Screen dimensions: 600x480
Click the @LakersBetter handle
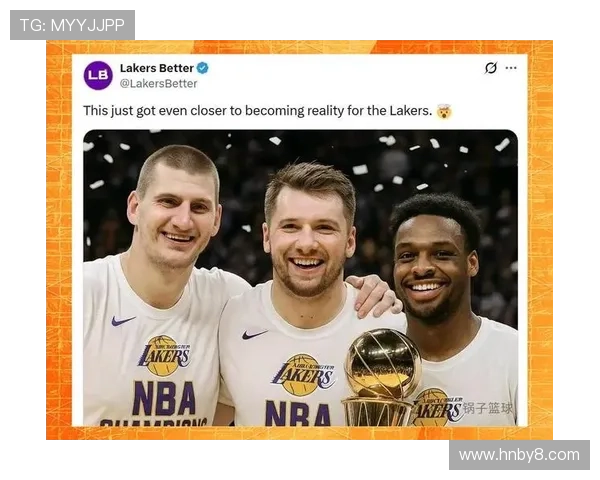[x=158, y=83]
